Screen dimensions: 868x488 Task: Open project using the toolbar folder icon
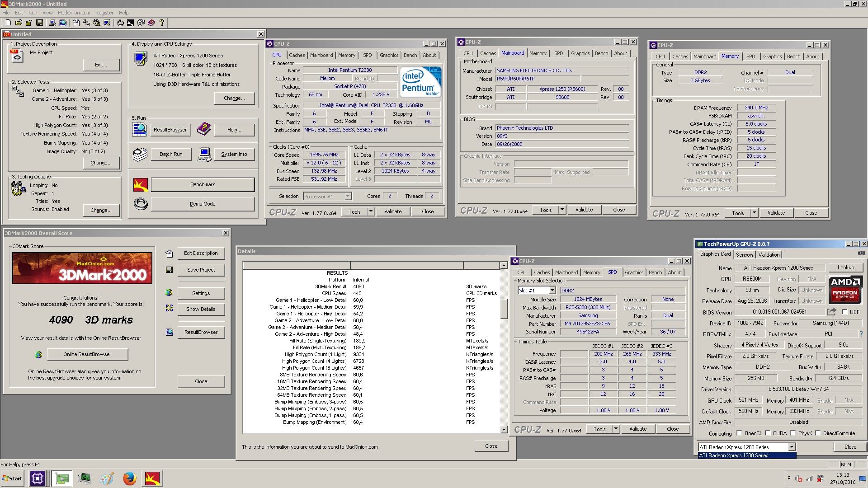click(19, 23)
